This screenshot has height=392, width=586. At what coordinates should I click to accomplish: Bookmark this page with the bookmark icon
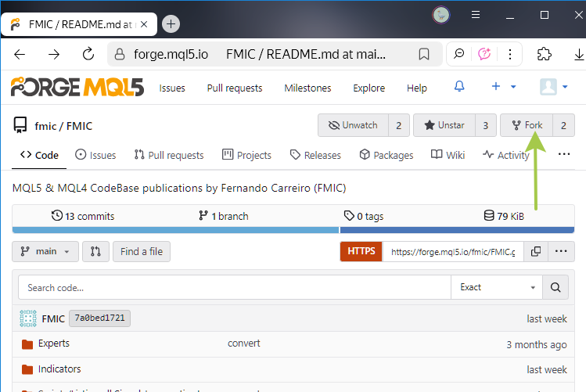424,54
